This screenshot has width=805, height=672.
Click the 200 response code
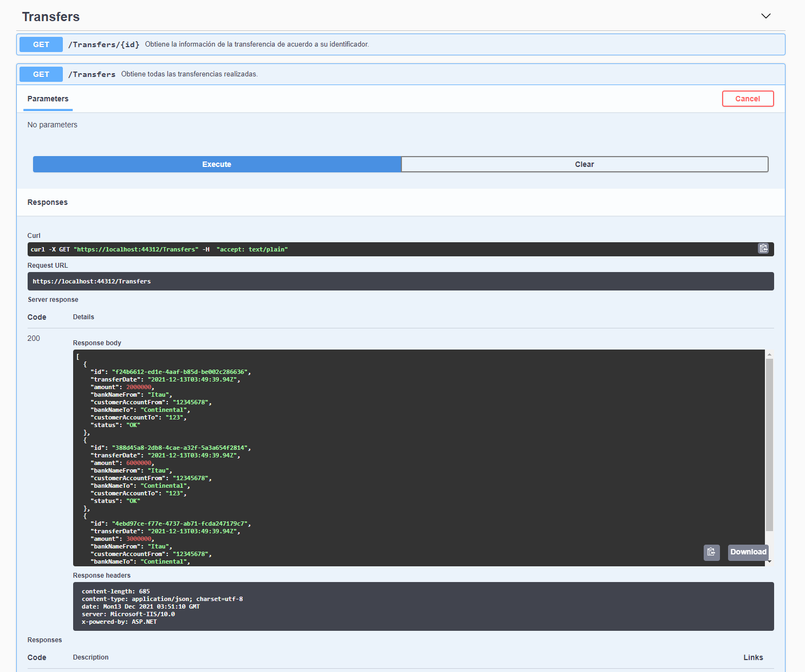[34, 338]
